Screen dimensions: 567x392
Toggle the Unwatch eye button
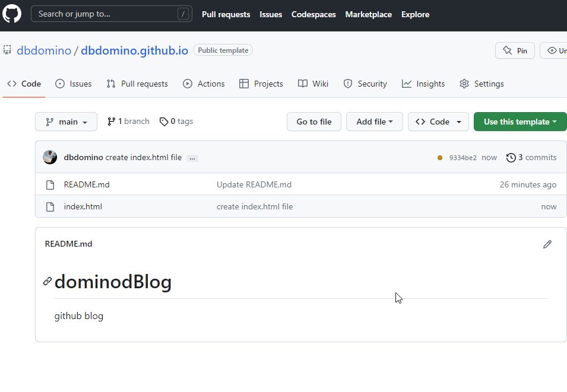point(553,50)
